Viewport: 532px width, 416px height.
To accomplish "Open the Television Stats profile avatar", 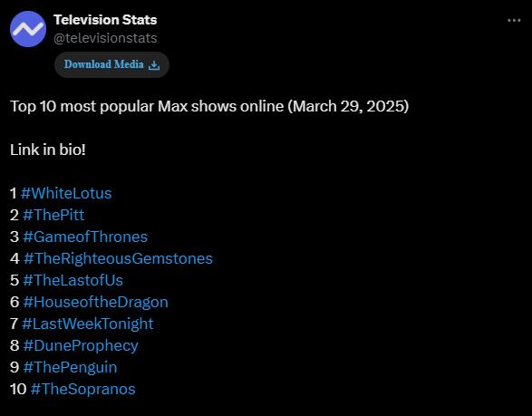I will 28,29.
